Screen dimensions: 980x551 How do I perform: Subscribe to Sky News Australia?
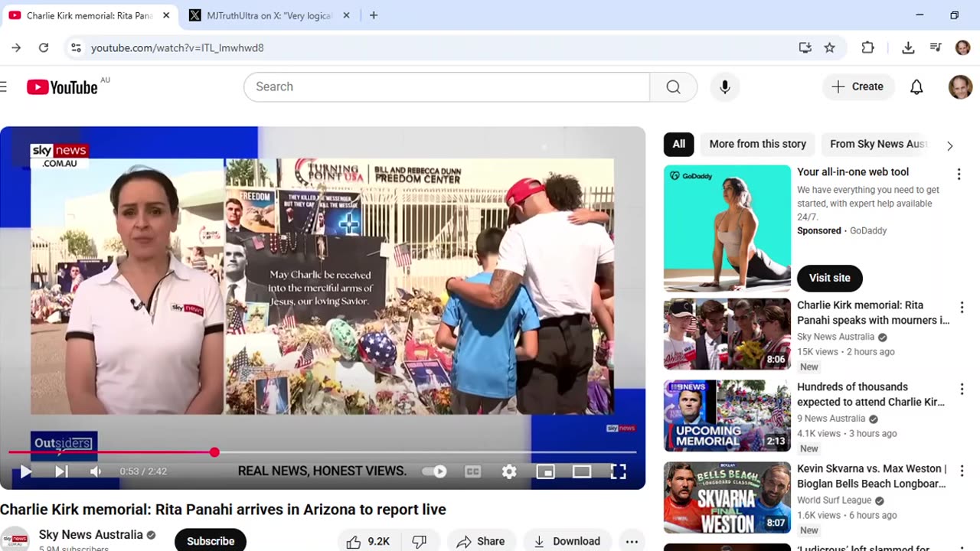coord(211,540)
